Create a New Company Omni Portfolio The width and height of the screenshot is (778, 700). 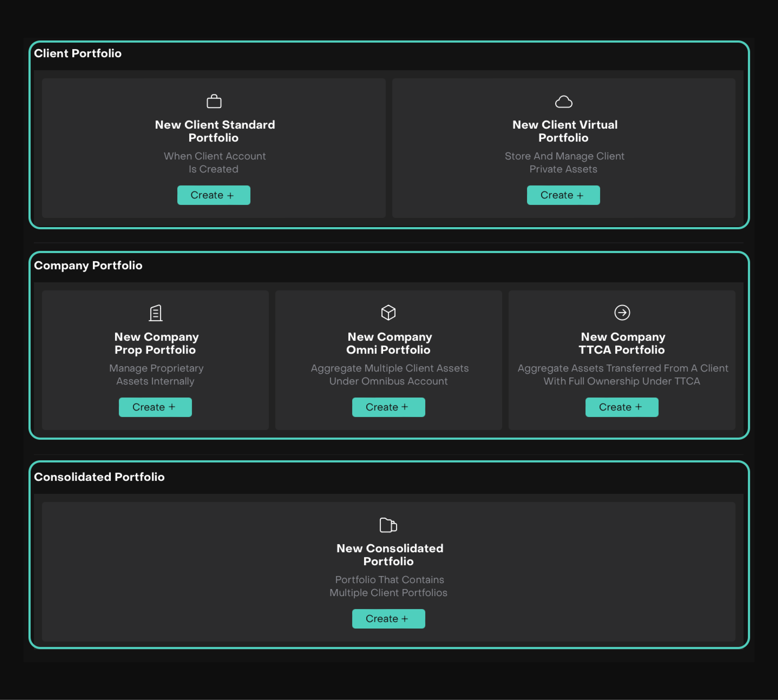point(388,407)
